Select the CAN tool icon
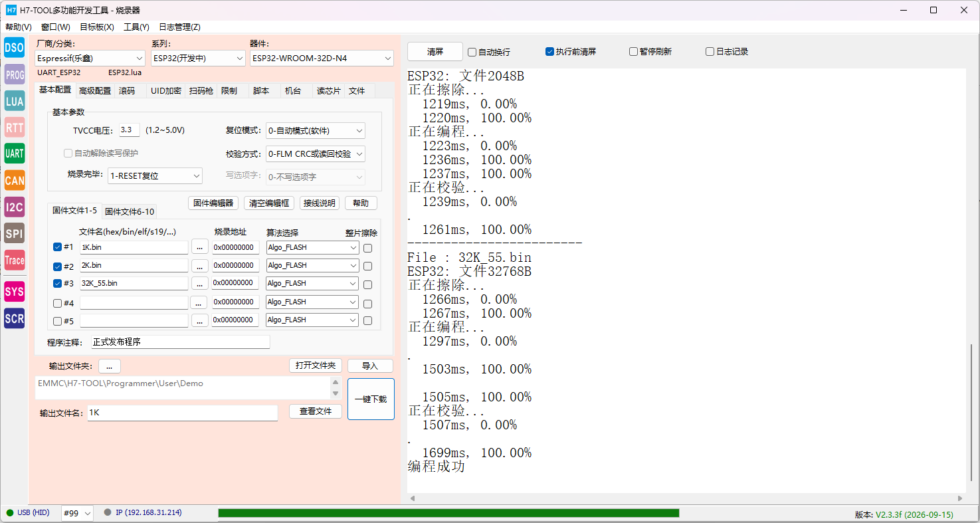 coord(15,180)
